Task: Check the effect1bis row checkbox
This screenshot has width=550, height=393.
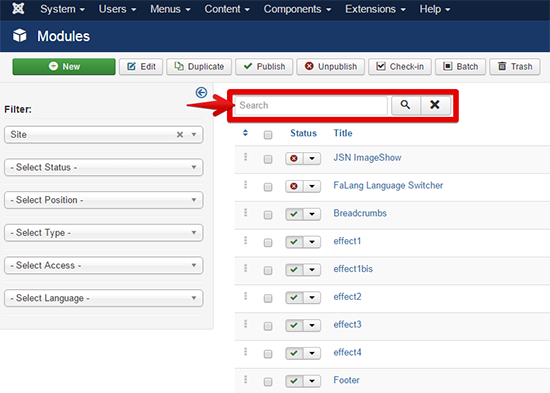Action: point(268,271)
